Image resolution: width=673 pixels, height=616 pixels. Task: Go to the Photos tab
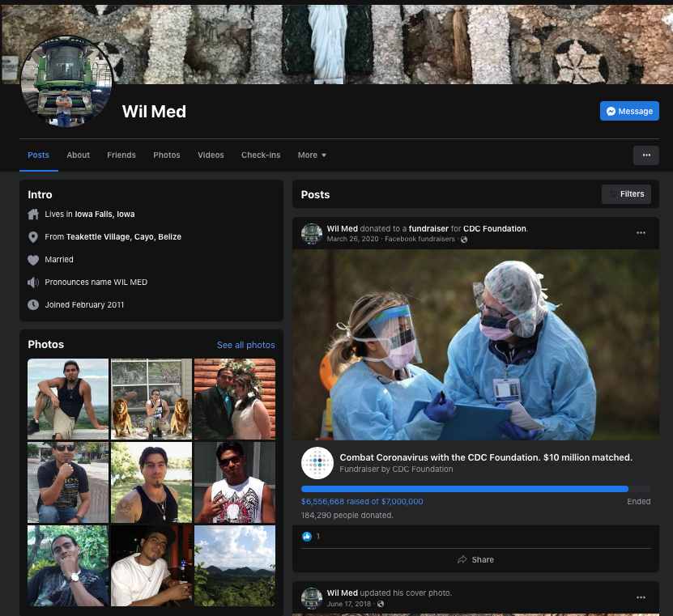coord(167,155)
